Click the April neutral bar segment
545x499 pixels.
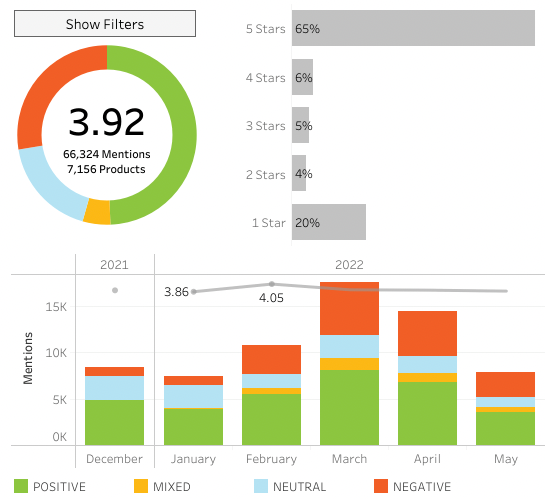427,365
